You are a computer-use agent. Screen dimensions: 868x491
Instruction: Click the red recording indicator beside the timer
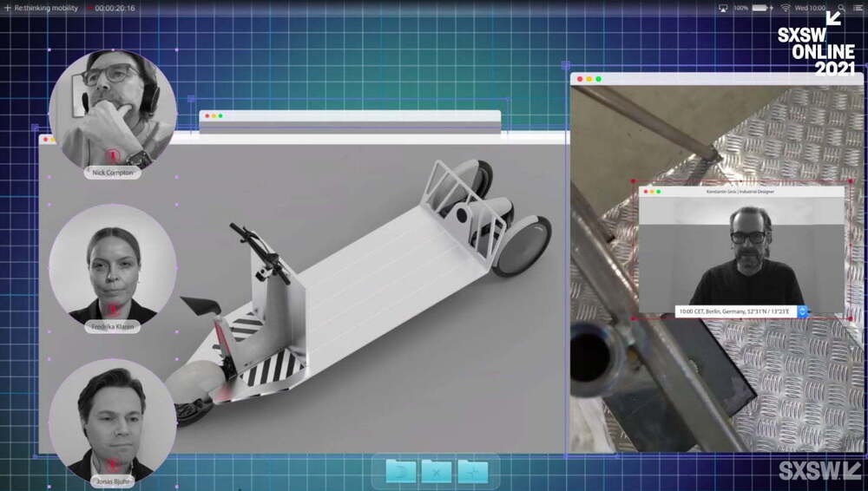click(x=89, y=8)
